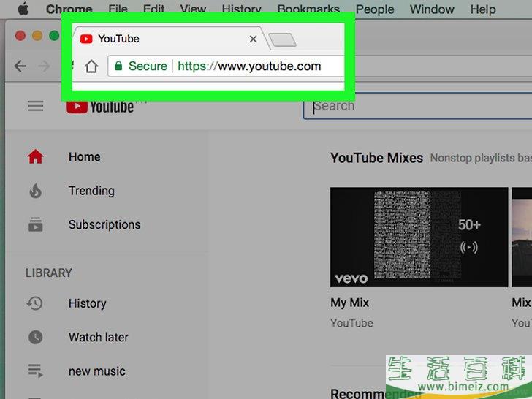The image size is (532, 399).
Task: Click the Trending flame icon
Action: 36,191
